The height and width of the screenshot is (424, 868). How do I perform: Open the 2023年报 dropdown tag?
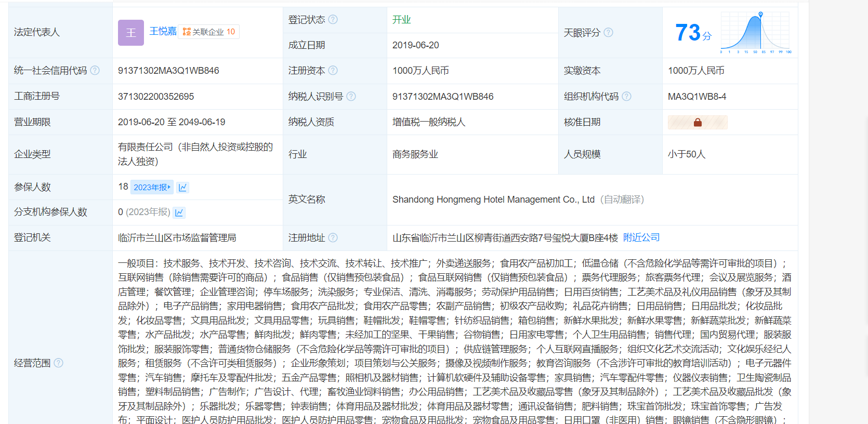point(152,187)
